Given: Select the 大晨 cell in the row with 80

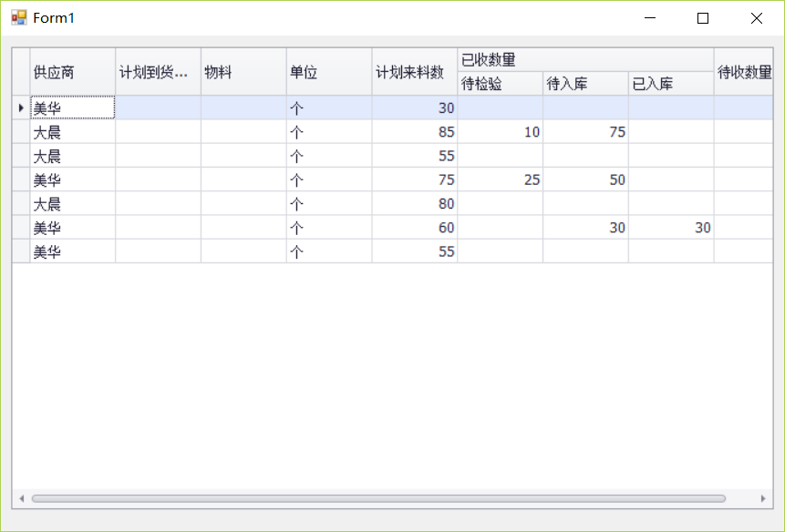Looking at the screenshot, I should pyautogui.click(x=73, y=203).
